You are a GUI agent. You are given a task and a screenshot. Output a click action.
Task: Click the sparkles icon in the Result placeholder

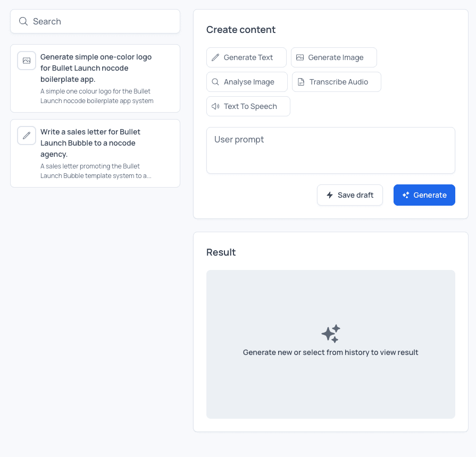point(330,334)
